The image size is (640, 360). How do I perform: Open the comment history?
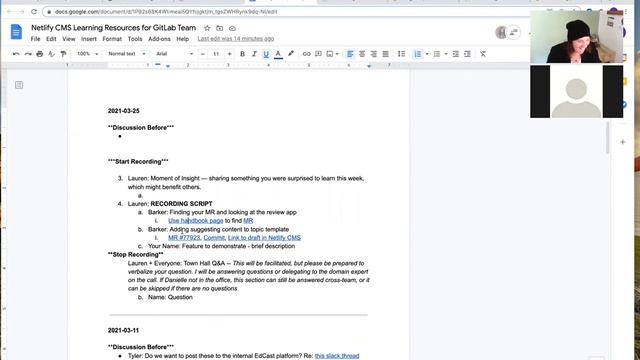(514, 32)
